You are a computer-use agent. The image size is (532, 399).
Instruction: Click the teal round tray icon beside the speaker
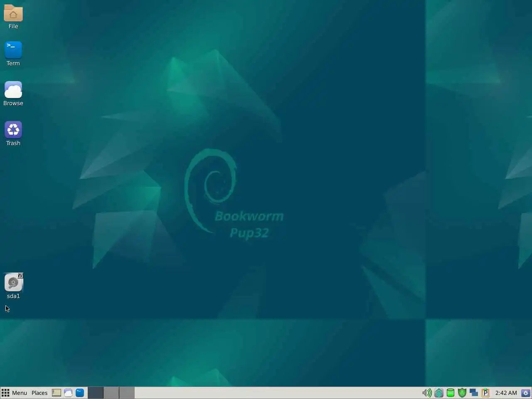click(438, 393)
